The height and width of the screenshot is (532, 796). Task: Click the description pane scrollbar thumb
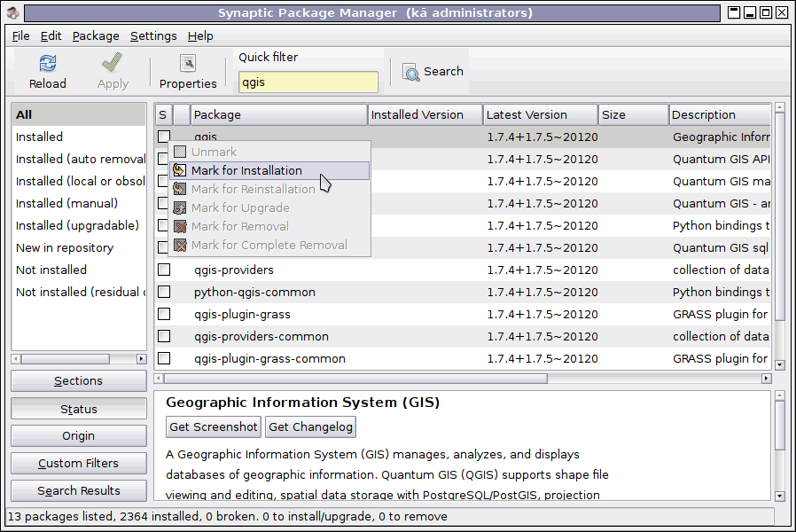[780, 425]
